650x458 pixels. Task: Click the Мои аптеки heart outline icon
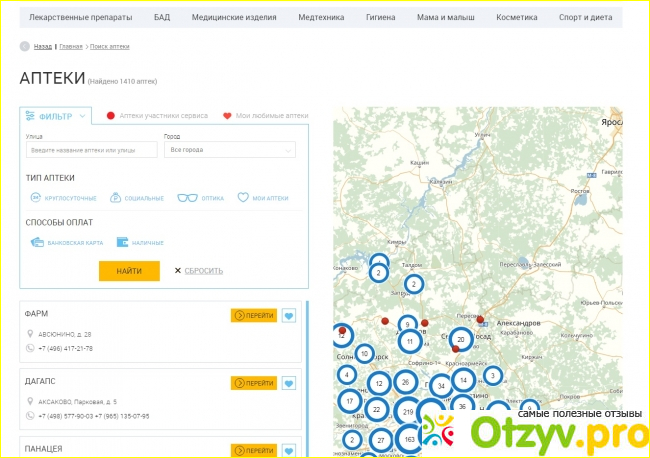[x=243, y=198]
